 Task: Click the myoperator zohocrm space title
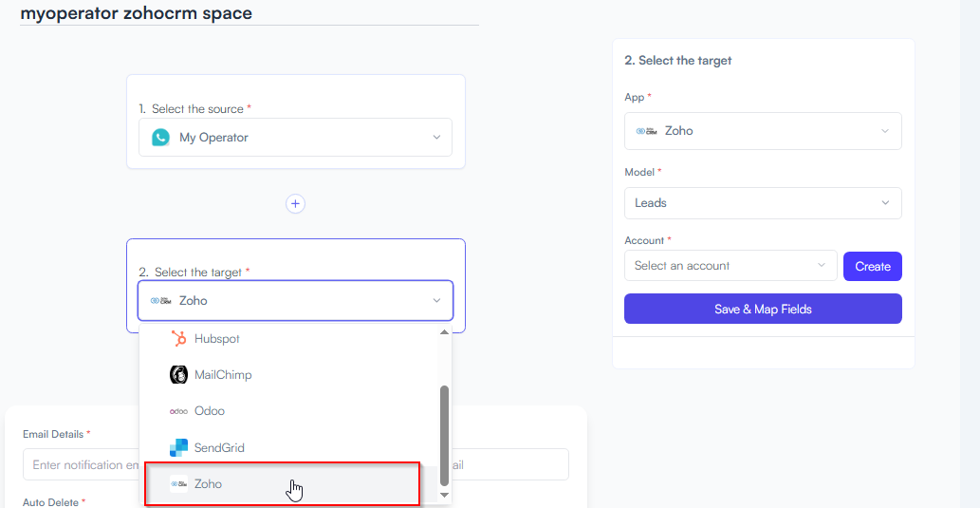click(137, 12)
